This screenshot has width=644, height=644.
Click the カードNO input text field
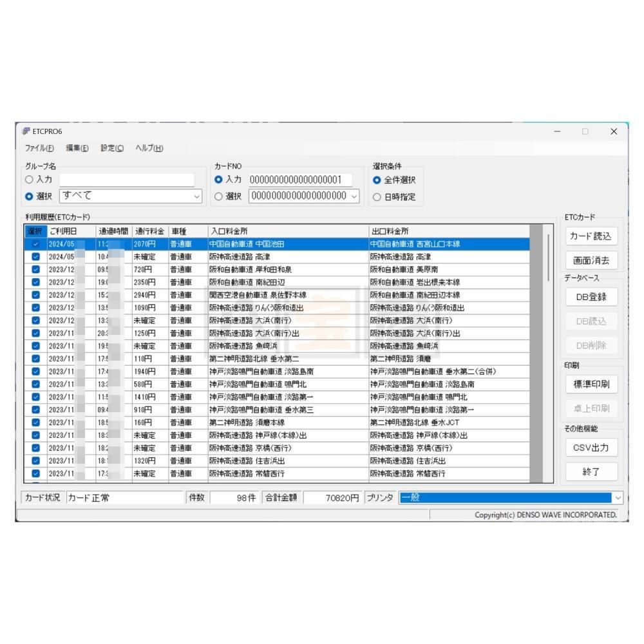click(300, 180)
